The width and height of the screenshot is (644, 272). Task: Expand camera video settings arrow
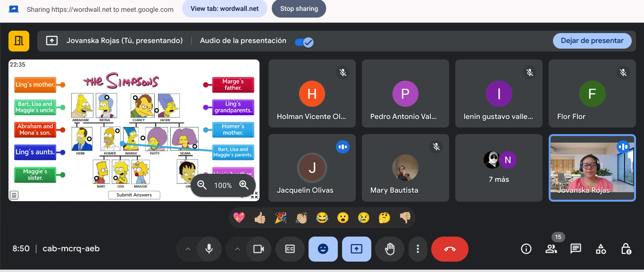(237, 249)
